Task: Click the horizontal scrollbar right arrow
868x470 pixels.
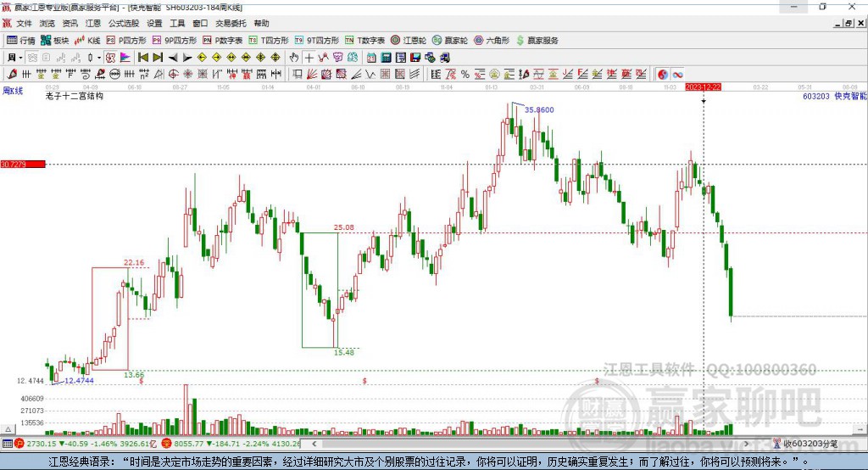Action: pos(746,444)
